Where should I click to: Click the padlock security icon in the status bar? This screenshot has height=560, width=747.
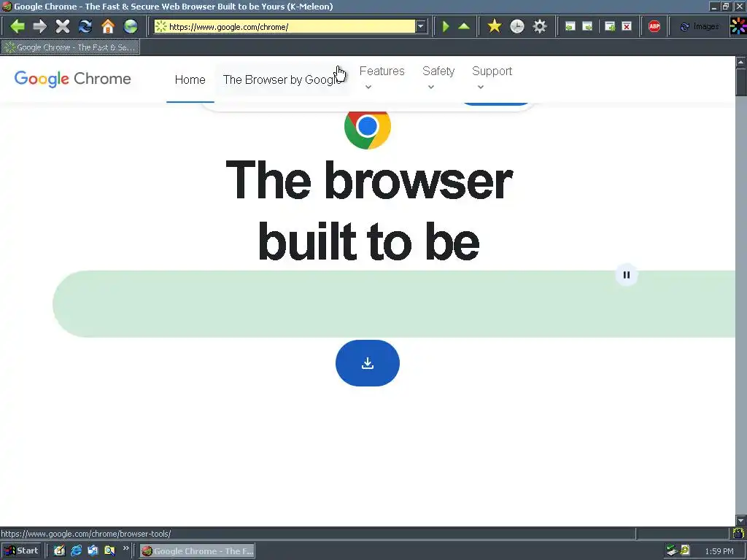(x=738, y=533)
